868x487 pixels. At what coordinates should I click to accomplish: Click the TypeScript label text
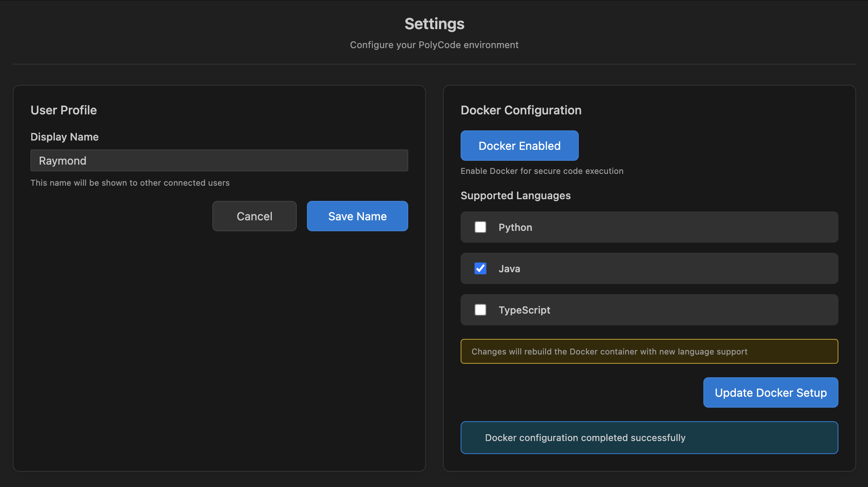click(524, 310)
